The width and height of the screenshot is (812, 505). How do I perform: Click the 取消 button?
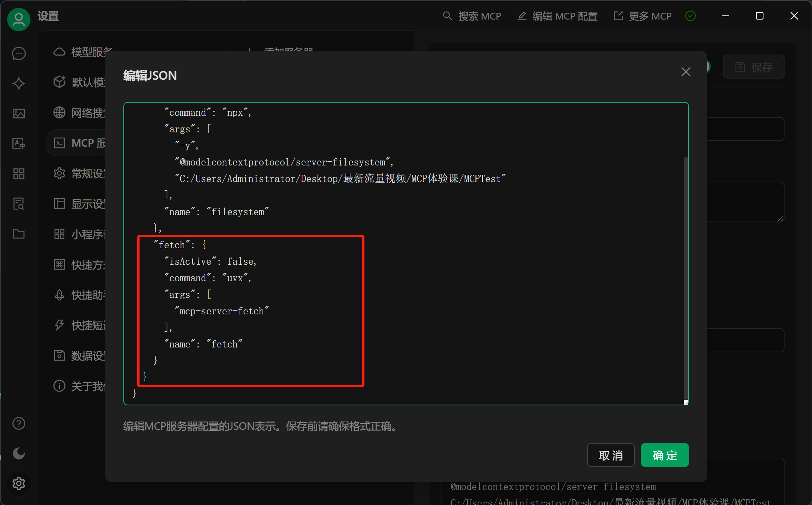[611, 455]
